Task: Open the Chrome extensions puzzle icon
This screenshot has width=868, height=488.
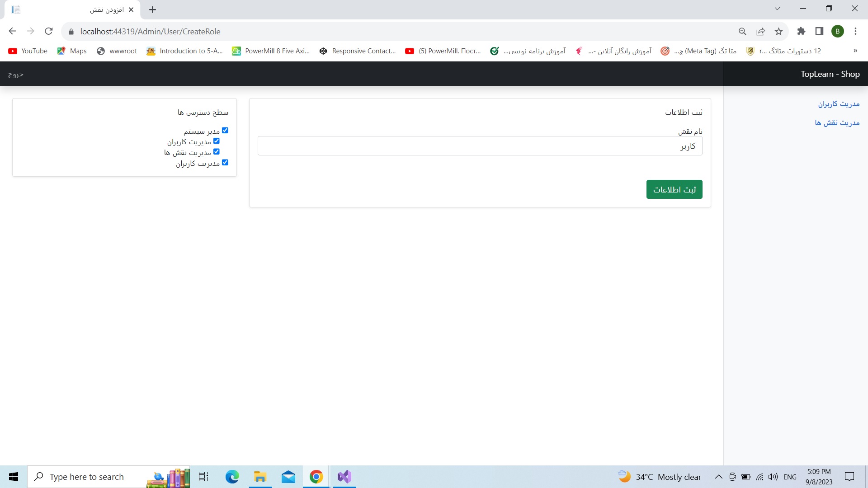Action: (x=801, y=31)
